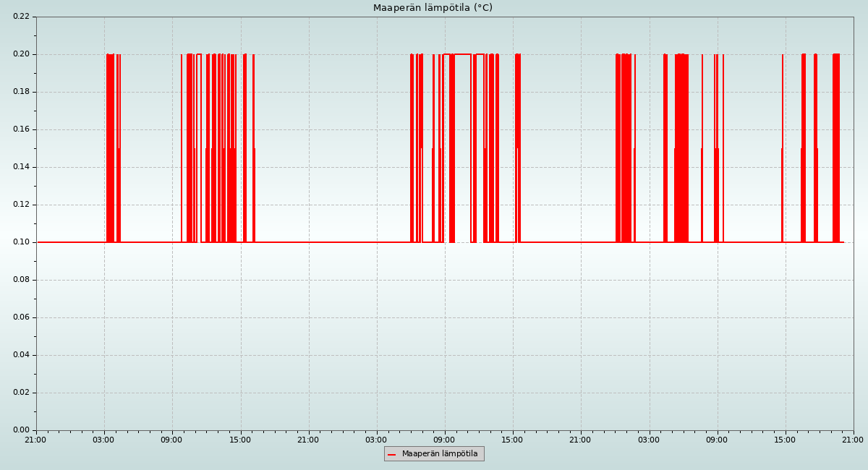
Task: Pick the 0.14 value on y-axis
Action: (21, 167)
